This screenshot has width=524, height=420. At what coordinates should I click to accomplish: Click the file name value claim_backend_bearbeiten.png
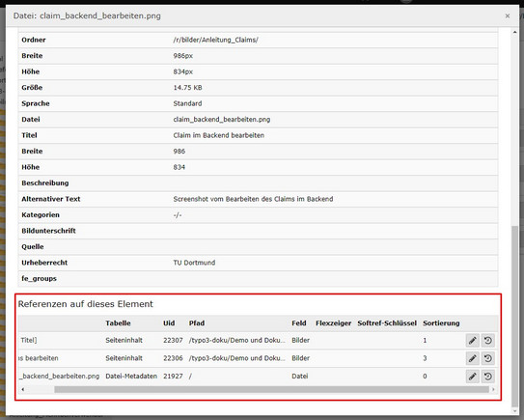click(222, 120)
